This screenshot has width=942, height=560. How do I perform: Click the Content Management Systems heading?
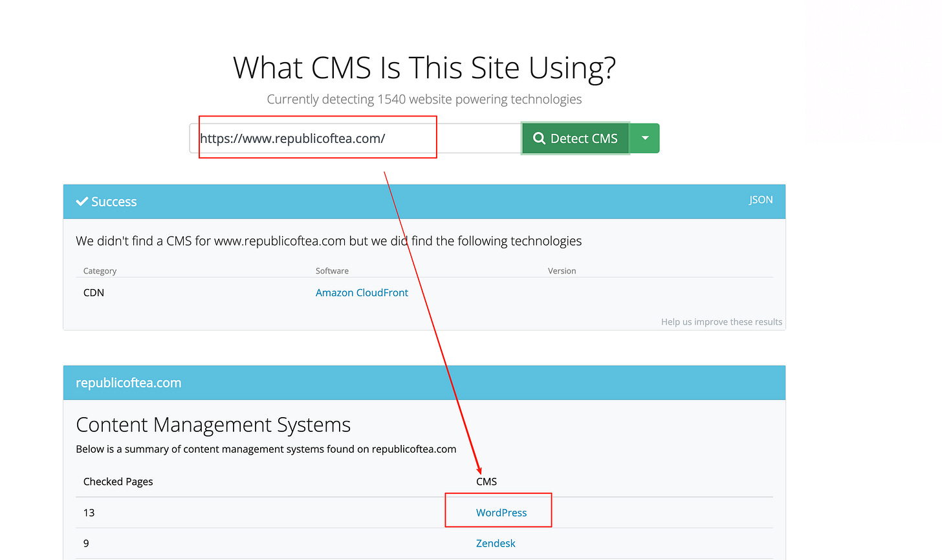[214, 425]
